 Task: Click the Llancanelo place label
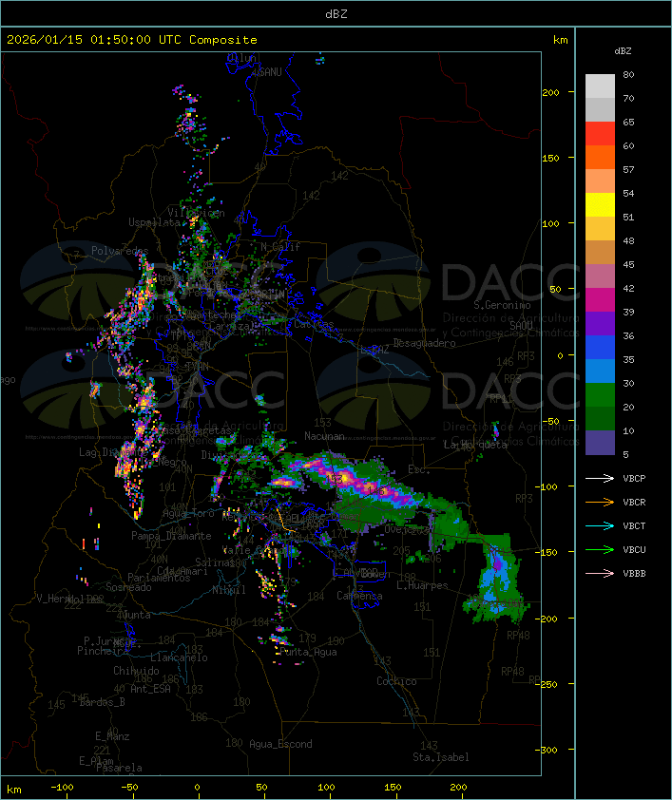pos(179,657)
